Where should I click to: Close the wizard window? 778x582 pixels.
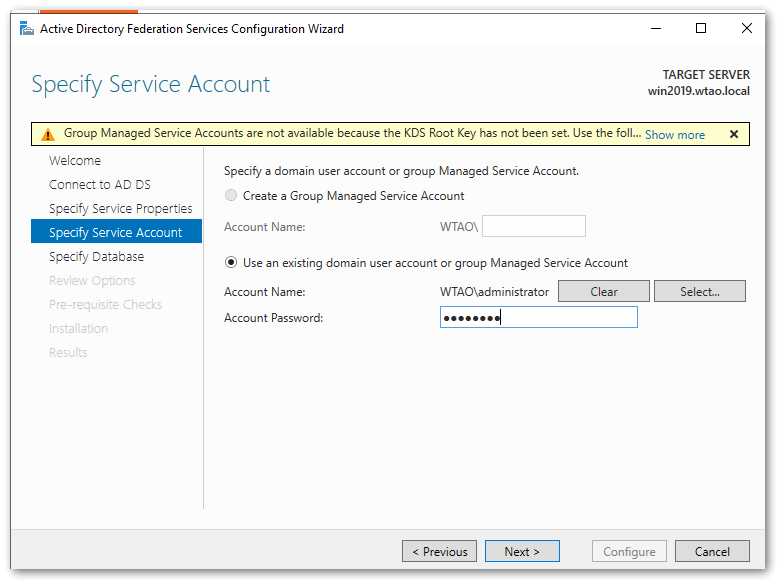pyautogui.click(x=747, y=29)
